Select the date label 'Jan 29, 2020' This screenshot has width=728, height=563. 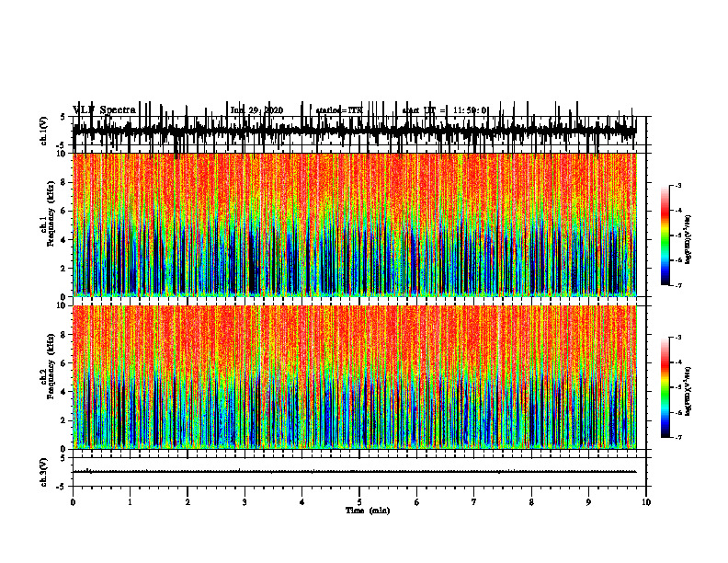[256, 110]
